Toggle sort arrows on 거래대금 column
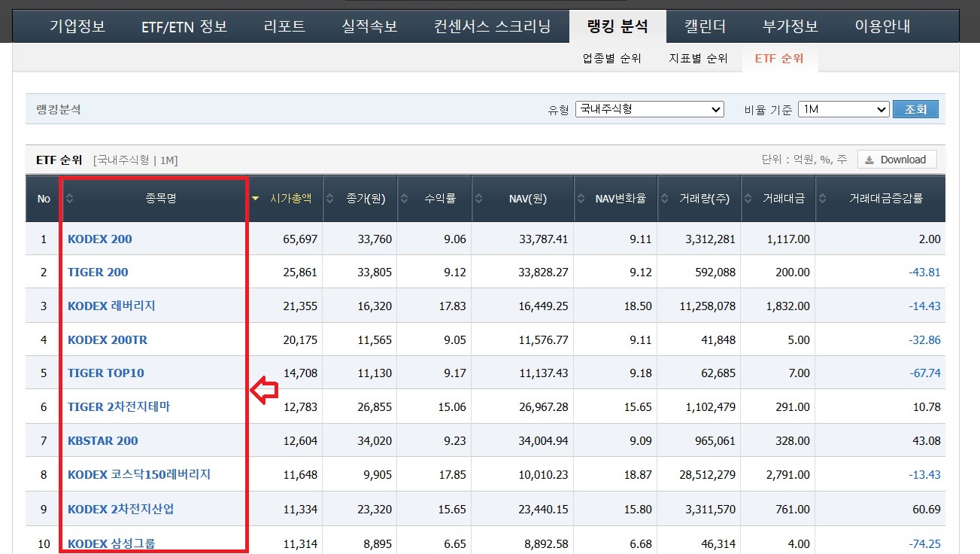Viewport: 980px width, 554px height. tap(747, 199)
